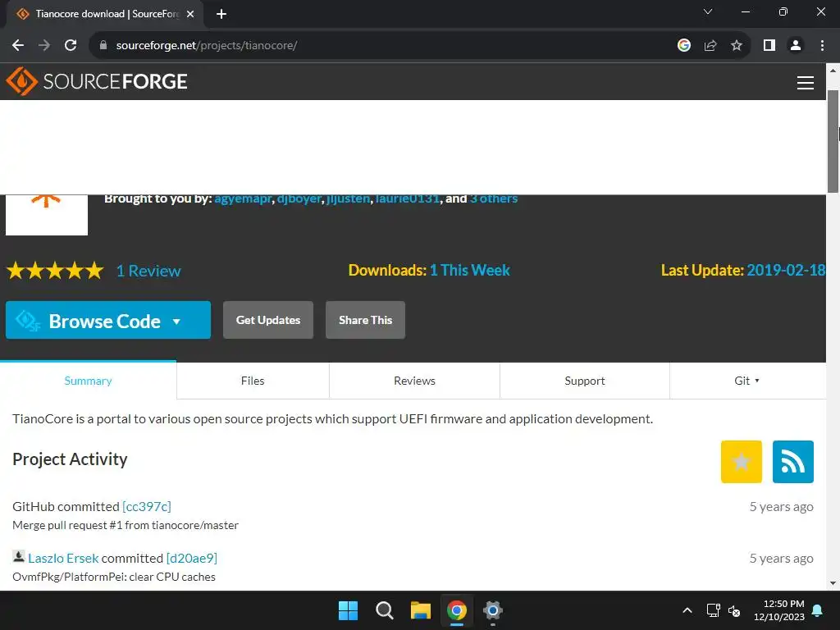Share this page using share icon
This screenshot has height=630, width=840.
[x=710, y=45]
